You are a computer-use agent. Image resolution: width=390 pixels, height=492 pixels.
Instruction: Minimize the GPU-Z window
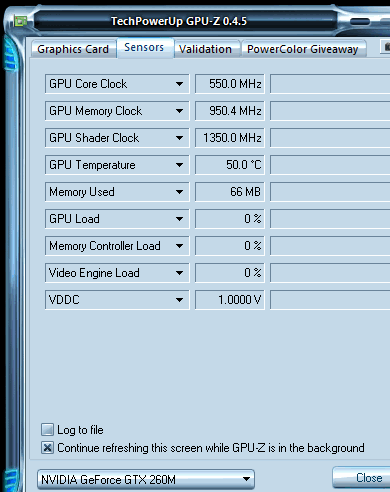tap(360, 22)
